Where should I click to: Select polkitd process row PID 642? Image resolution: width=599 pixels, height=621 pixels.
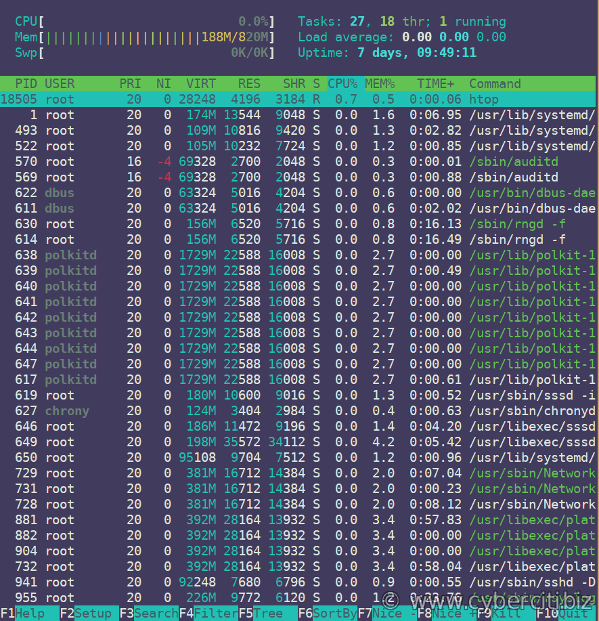click(298, 317)
